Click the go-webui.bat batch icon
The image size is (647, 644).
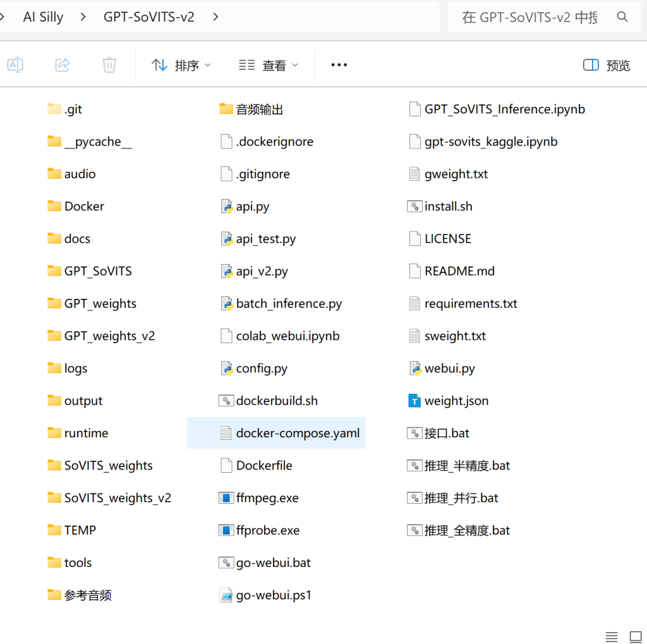pos(226,562)
